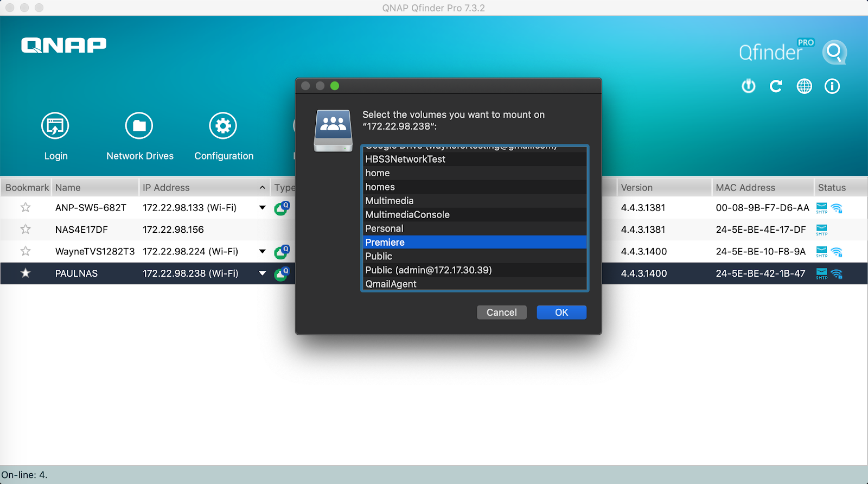This screenshot has width=868, height=484.
Task: Select device name PAULNAS
Action: (76, 273)
